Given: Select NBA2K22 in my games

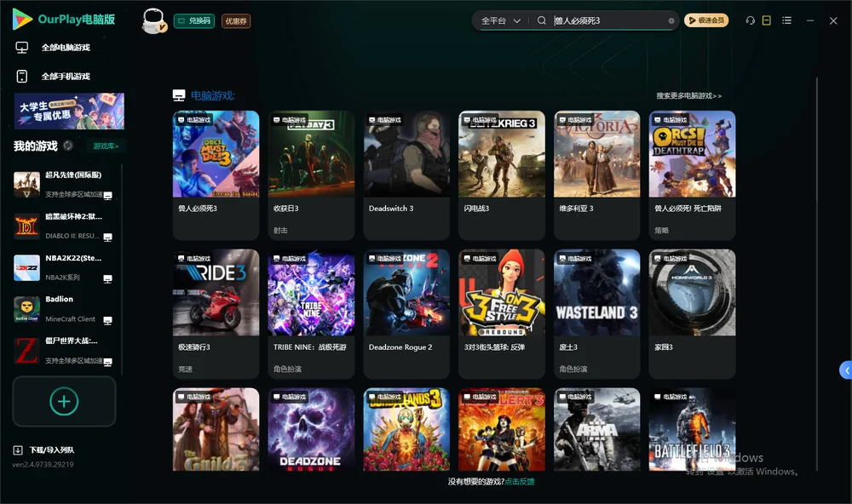Looking at the screenshot, I should coord(65,267).
